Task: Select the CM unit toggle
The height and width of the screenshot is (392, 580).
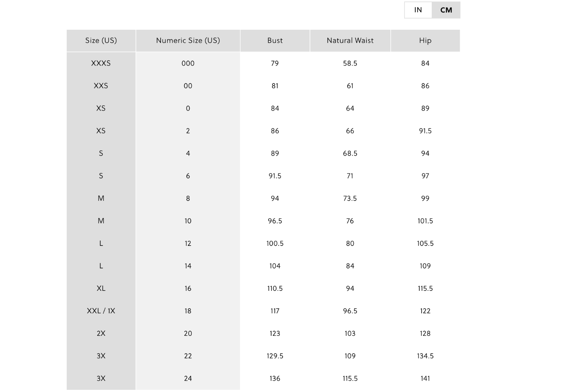Action: pyautogui.click(x=446, y=10)
